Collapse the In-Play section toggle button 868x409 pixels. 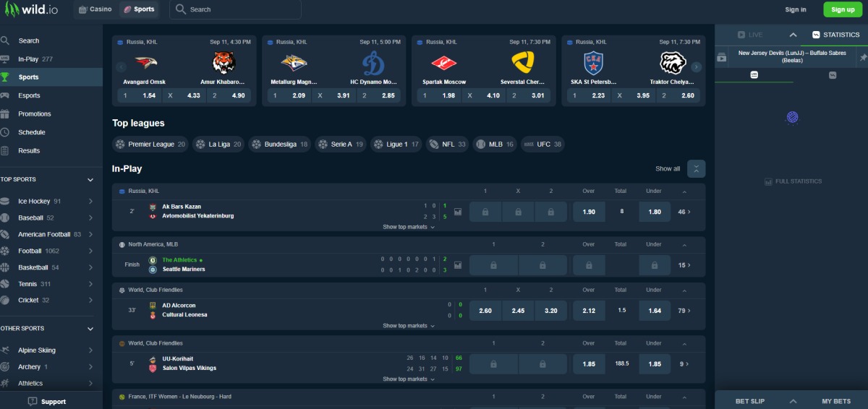(x=697, y=169)
